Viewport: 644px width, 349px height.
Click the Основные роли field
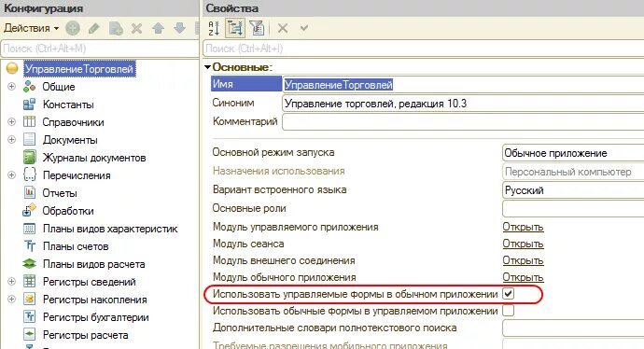pos(573,209)
